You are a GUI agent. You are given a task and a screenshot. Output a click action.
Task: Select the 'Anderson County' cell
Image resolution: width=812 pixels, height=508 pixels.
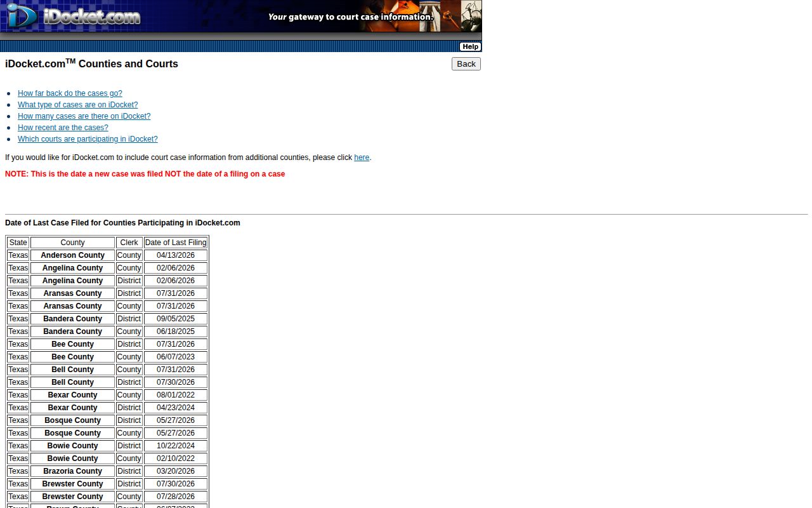coord(72,255)
